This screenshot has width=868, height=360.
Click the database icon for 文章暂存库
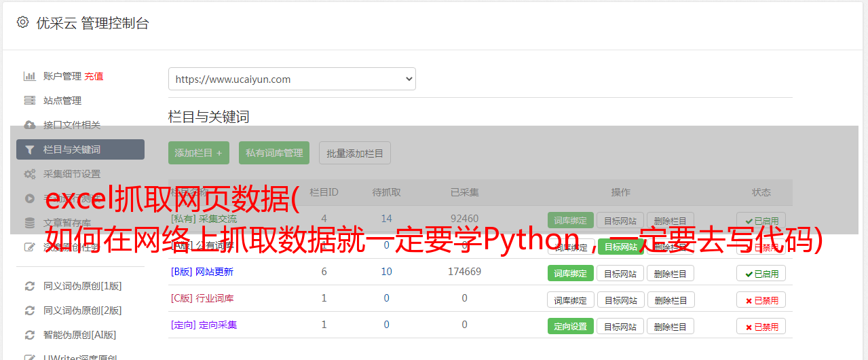tap(30, 223)
